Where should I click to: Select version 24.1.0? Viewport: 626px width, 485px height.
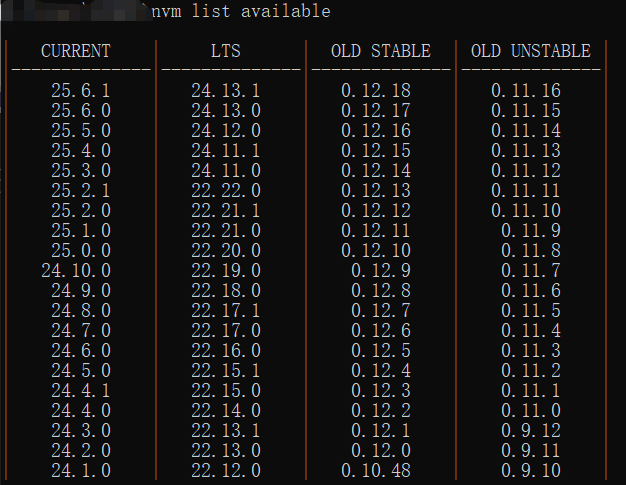pos(81,470)
